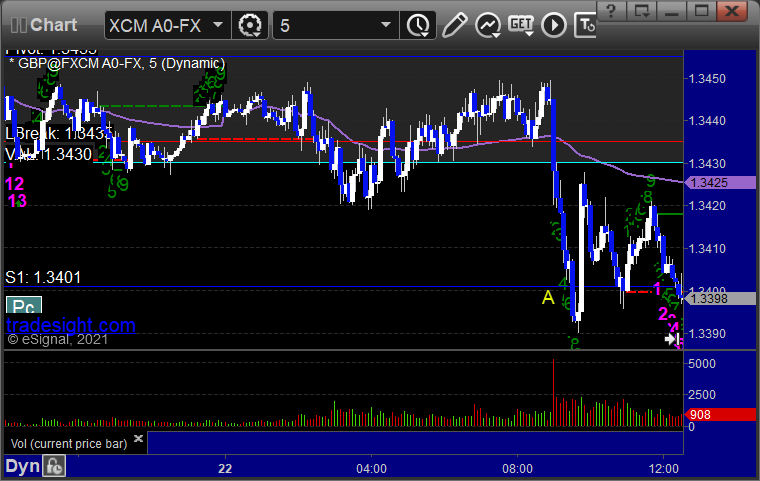Click the 12:00 time axis label

tap(664, 468)
